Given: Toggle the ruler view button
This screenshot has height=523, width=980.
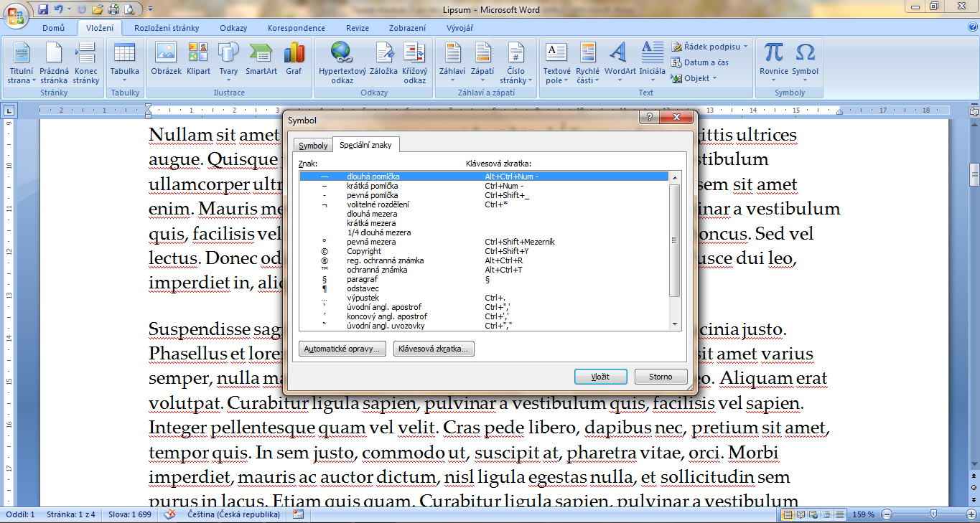Looking at the screenshot, I should coord(974,111).
